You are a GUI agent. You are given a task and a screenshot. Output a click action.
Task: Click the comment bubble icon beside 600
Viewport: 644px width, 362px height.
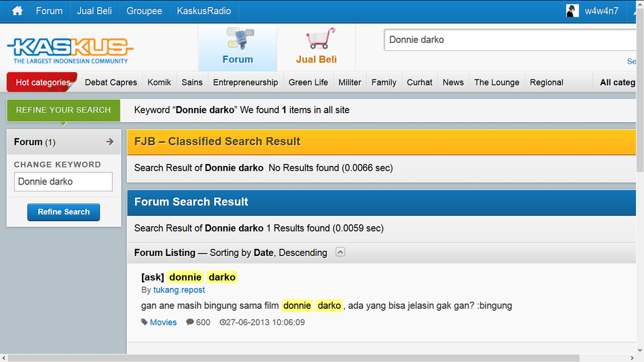(x=190, y=322)
